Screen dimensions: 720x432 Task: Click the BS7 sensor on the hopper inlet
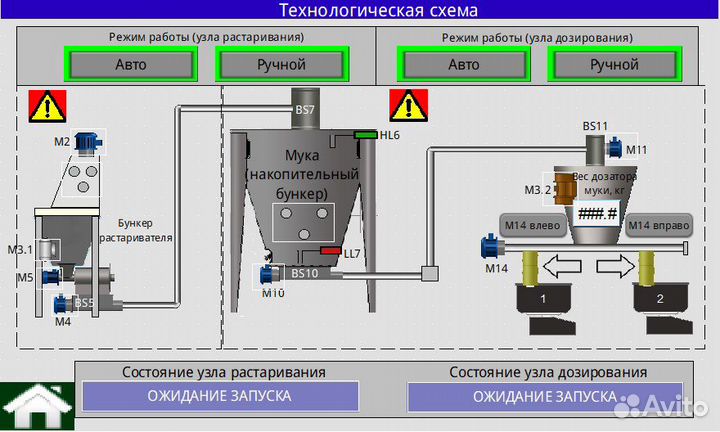click(x=305, y=109)
